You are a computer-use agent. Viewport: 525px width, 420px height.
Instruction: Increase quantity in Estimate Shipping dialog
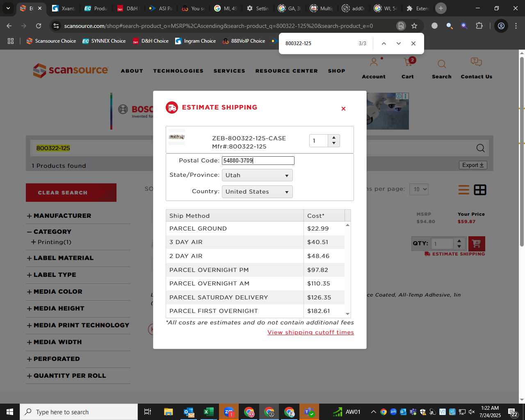pos(334,138)
